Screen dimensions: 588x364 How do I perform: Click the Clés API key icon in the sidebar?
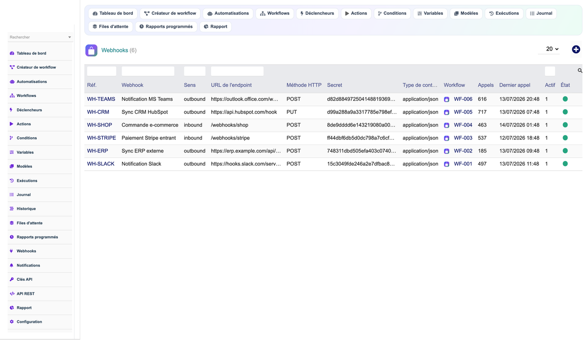pos(12,279)
